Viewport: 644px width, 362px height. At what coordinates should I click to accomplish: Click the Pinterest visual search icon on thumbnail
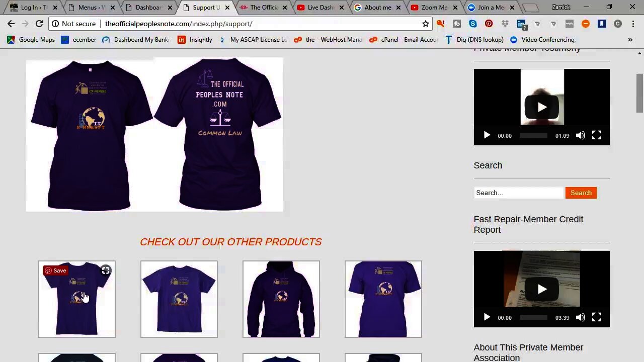[106, 270]
